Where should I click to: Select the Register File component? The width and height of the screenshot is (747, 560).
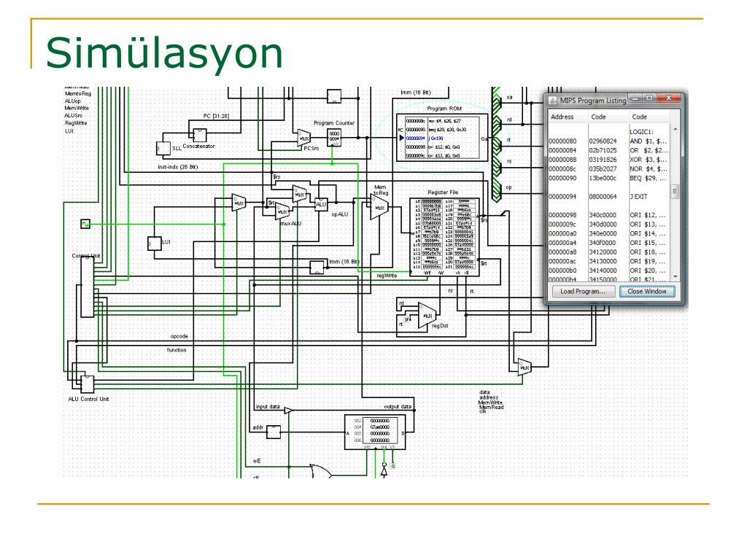pyautogui.click(x=444, y=237)
